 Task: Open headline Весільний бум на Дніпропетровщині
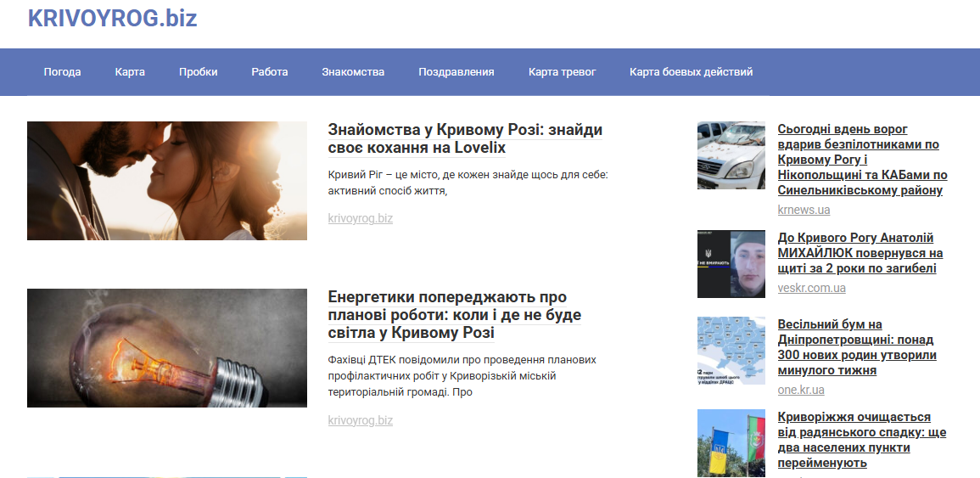tap(857, 347)
